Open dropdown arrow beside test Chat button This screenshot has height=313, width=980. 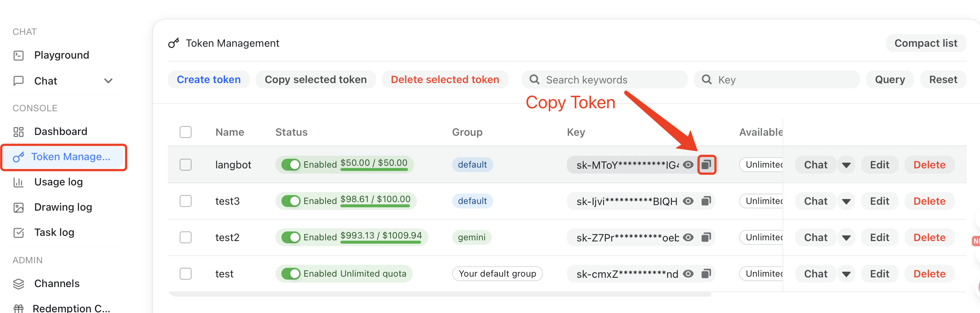846,274
